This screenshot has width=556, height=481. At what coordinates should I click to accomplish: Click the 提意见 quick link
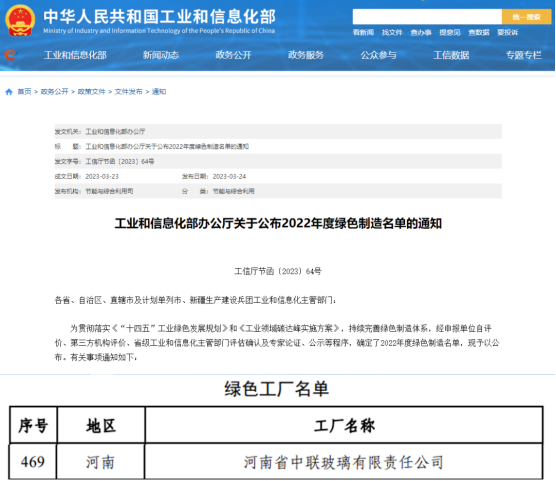coord(450,33)
